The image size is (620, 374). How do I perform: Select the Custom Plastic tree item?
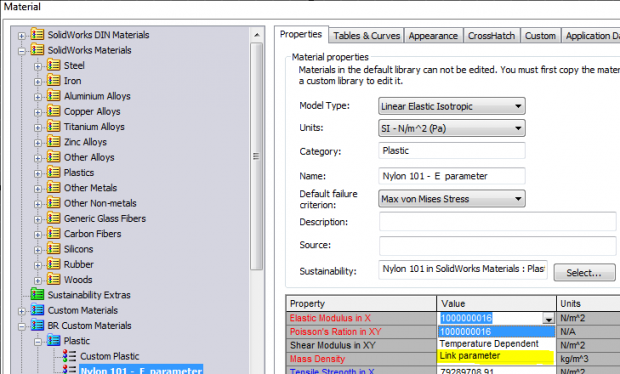click(110, 356)
